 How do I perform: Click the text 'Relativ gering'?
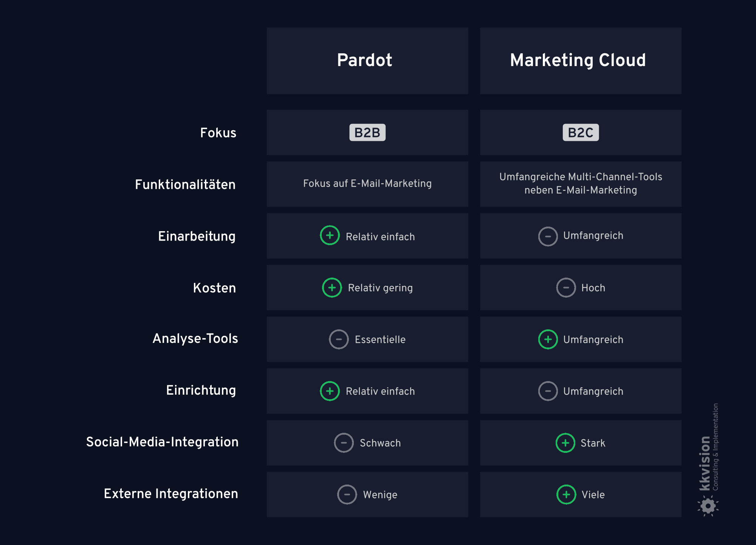[x=380, y=288]
